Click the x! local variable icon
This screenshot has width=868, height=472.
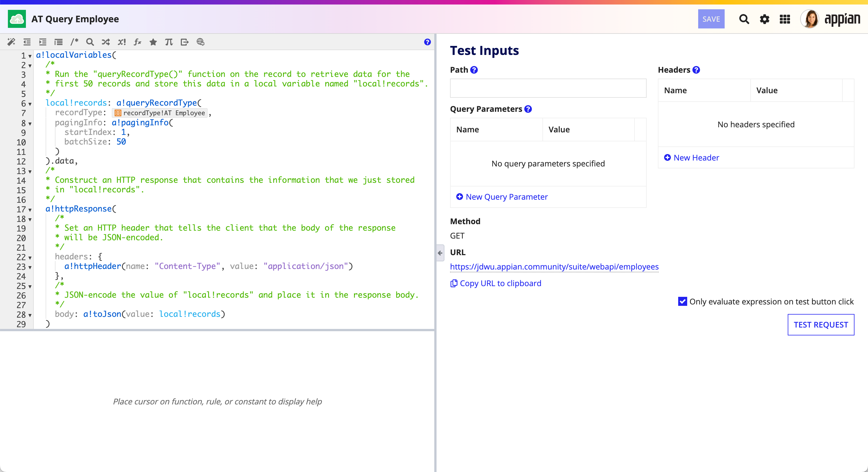tap(122, 42)
